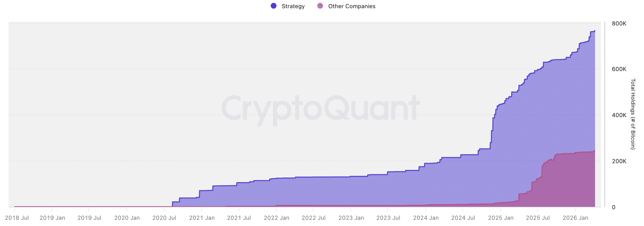
Task: Click the 2025 Jan x-axis label
Action: point(500,217)
